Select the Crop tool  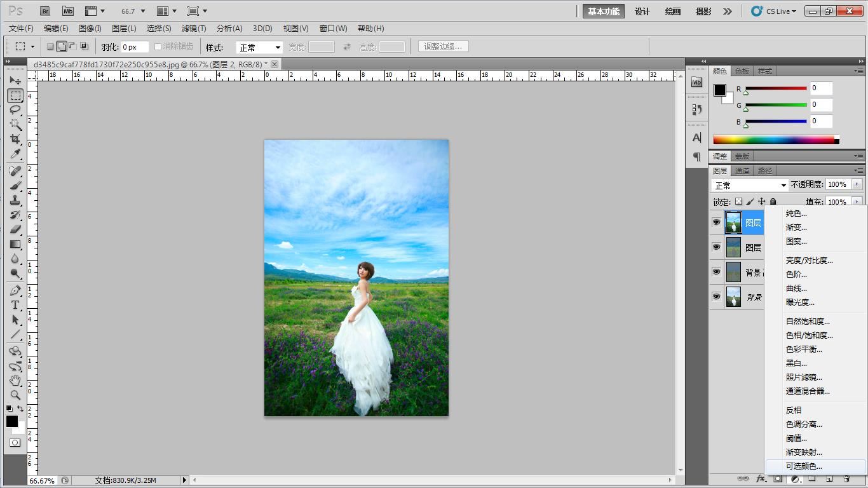[15, 139]
